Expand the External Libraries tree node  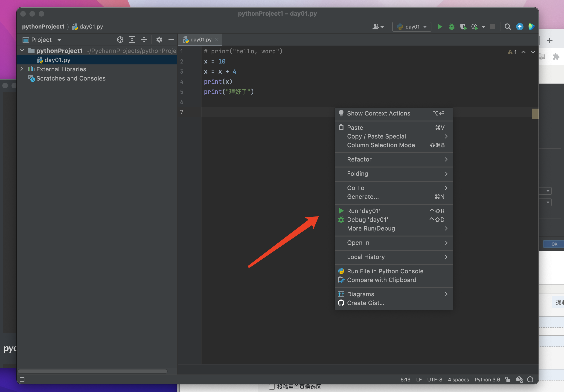22,69
